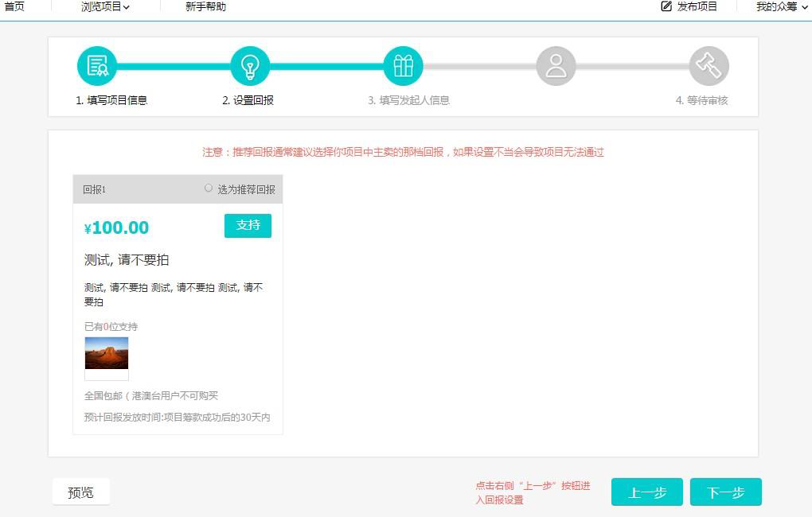Click the 支持 button on reward card
812x517 pixels.
tap(248, 226)
